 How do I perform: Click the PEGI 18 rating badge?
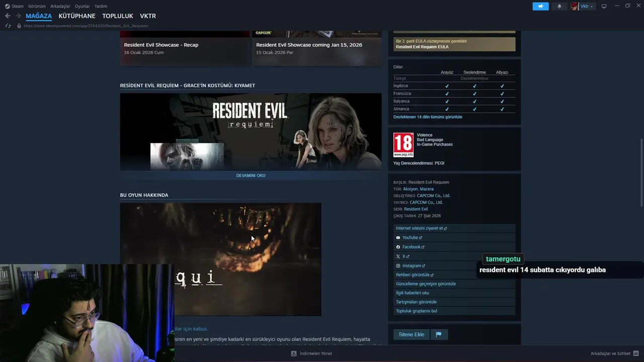click(404, 145)
